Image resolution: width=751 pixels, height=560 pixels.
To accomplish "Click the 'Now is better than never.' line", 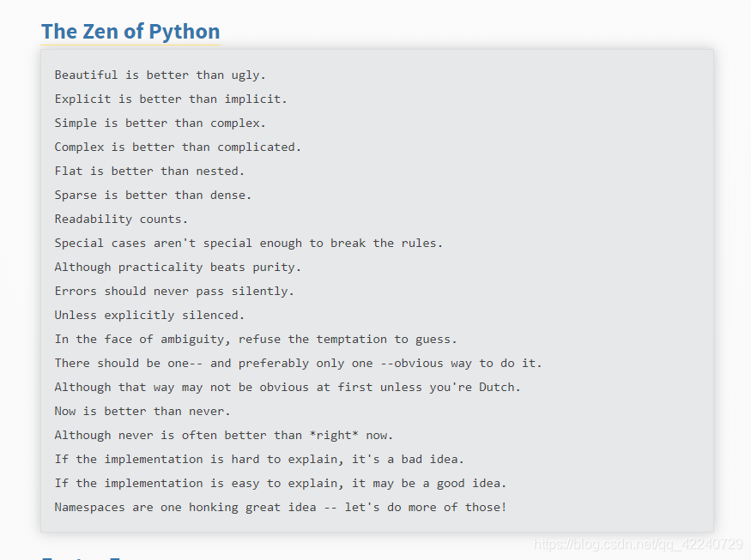I will click(x=142, y=411).
